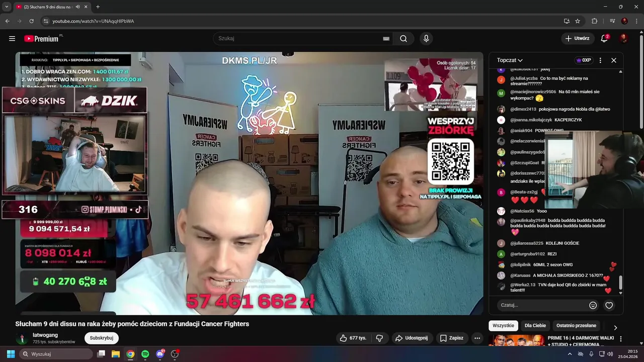Screen dimensions: 644x362
Task: Start voice search with microphone icon
Action: (x=426, y=39)
